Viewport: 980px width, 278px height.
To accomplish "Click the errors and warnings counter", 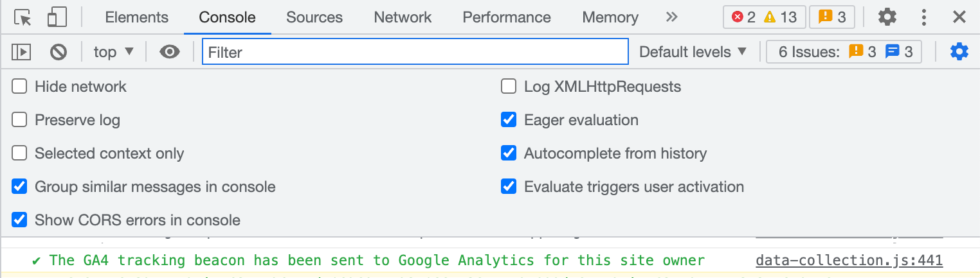I will tap(764, 17).
